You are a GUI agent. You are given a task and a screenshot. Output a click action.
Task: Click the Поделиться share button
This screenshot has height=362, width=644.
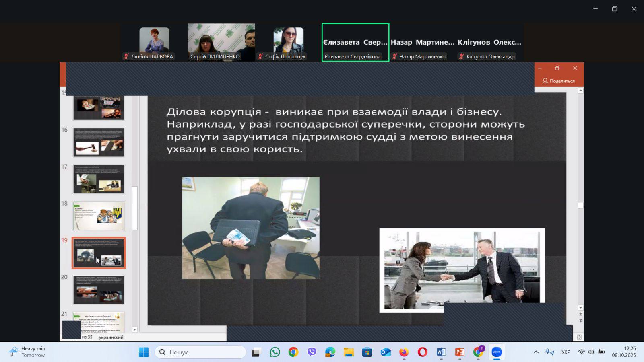[x=558, y=81]
